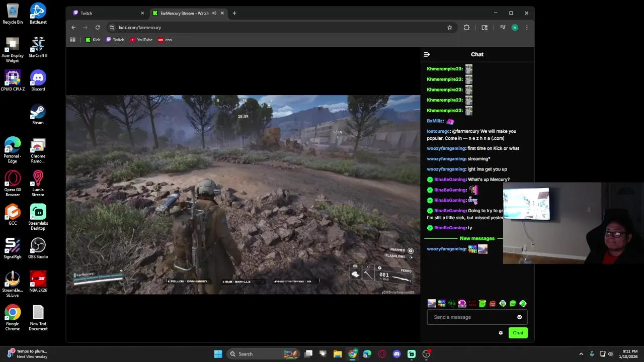Open OBS Studio from the taskbar
This screenshot has width=644, height=362.
click(426, 354)
